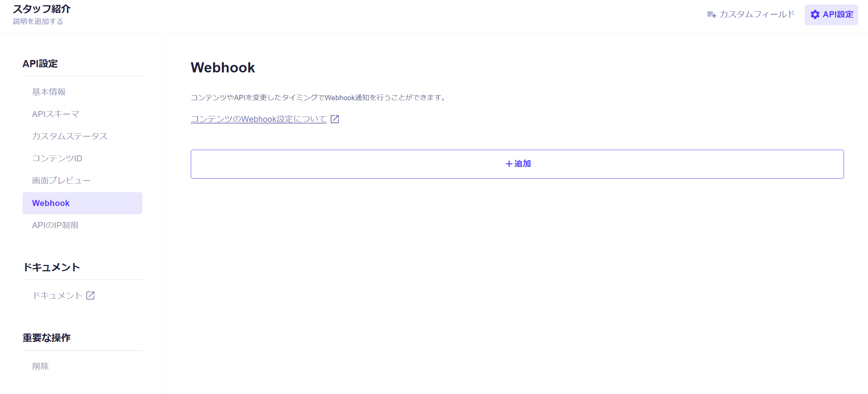The height and width of the screenshot is (394, 868).
Task: Click the 重要な操作 section heading
Action: (46, 338)
